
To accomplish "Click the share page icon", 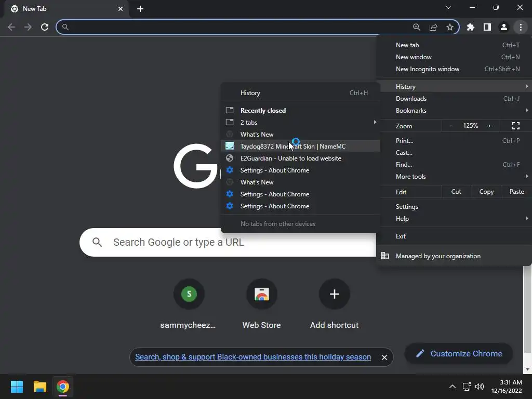I will [x=433, y=27].
